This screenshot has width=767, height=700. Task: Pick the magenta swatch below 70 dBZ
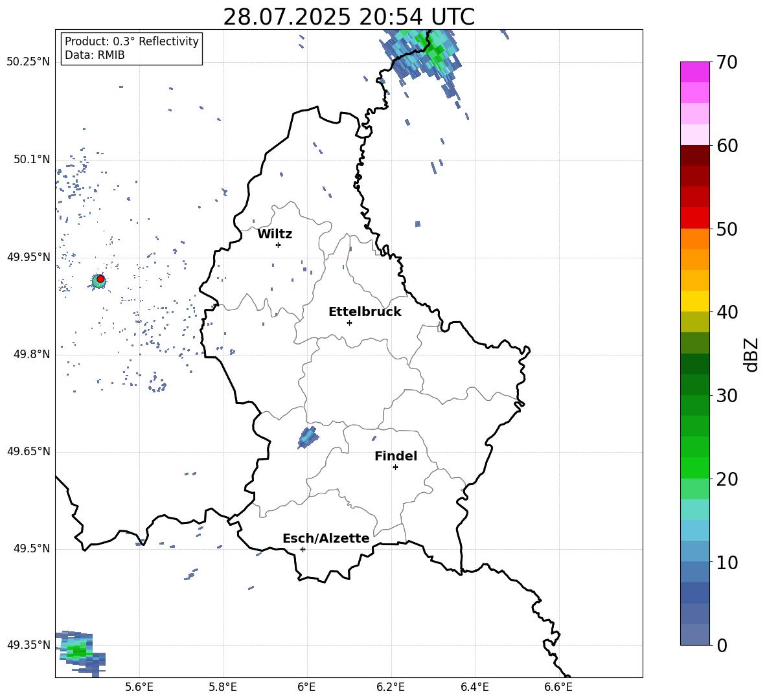694,72
